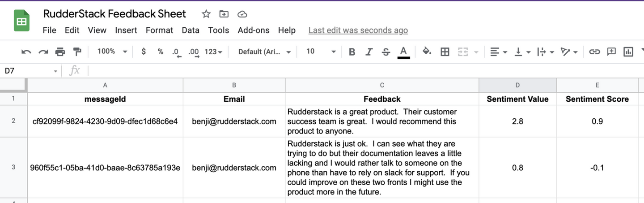Viewport: 644px width, 203px height.
Task: Select cell with messageId cf92099f-9824-4230-9d09-dfec1d68c6e4
Action: click(105, 121)
